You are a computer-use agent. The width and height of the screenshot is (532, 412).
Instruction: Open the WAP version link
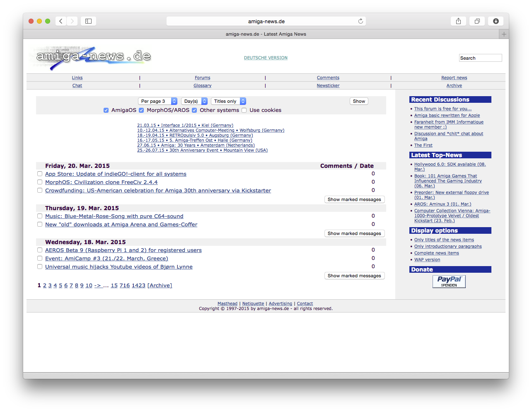(x=427, y=259)
